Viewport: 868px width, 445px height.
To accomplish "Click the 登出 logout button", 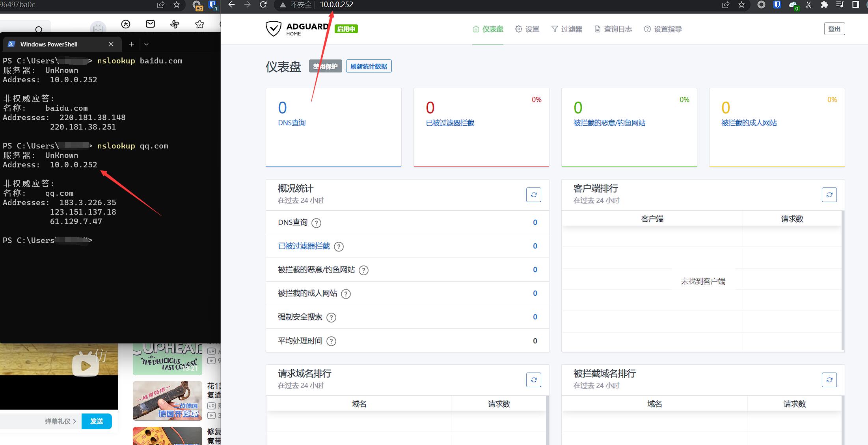I will [x=834, y=29].
